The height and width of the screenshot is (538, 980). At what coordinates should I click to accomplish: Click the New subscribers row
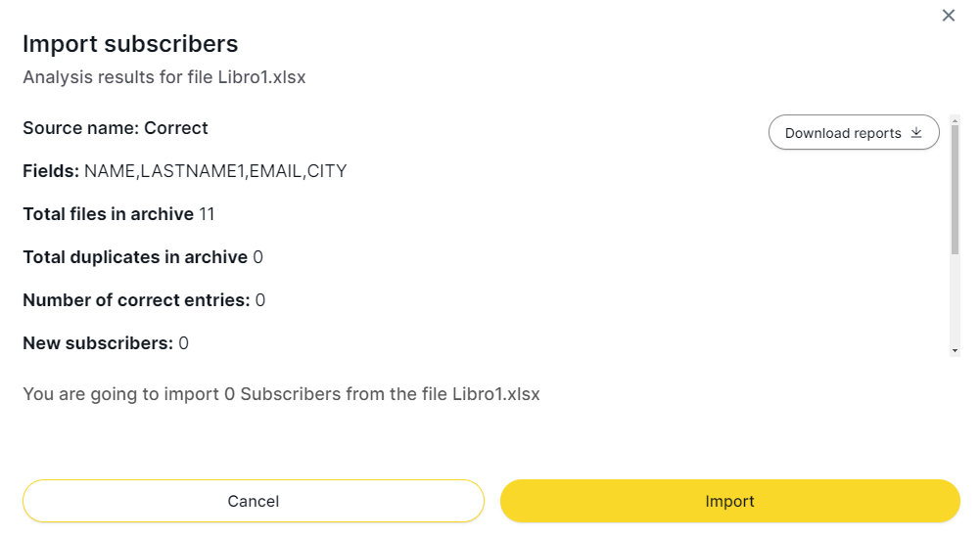pos(106,343)
